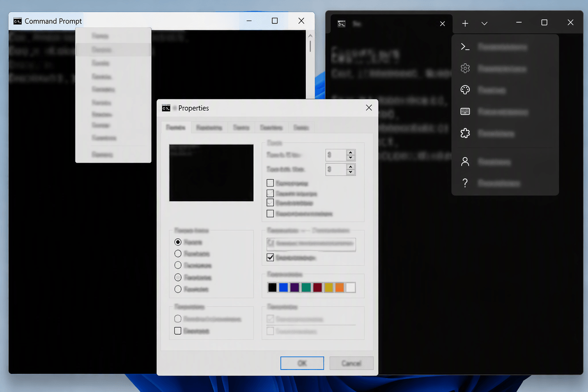The image size is (588, 392).
Task: Choose the bottom entry below the context menu separator
Action: tap(113, 154)
